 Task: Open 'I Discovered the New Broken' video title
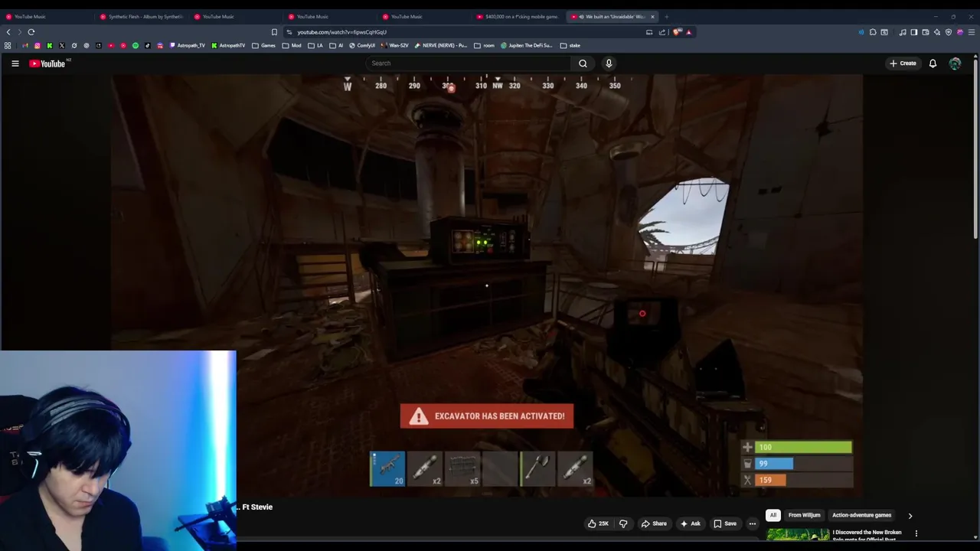(x=867, y=532)
